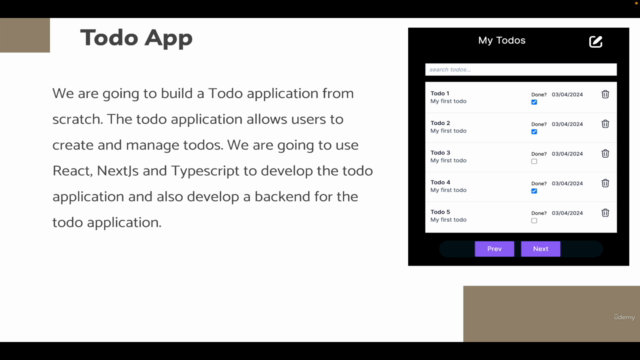
Task: Delete Todo 2 with trash icon
Action: pyautogui.click(x=605, y=124)
